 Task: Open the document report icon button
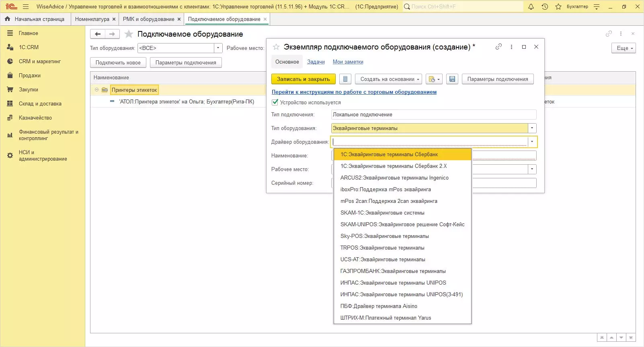click(x=345, y=79)
